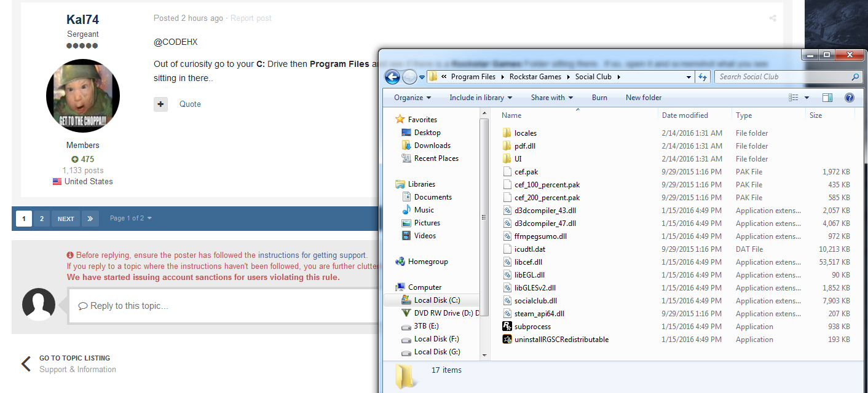
Task: Toggle the preview pane icon
Action: (x=827, y=98)
